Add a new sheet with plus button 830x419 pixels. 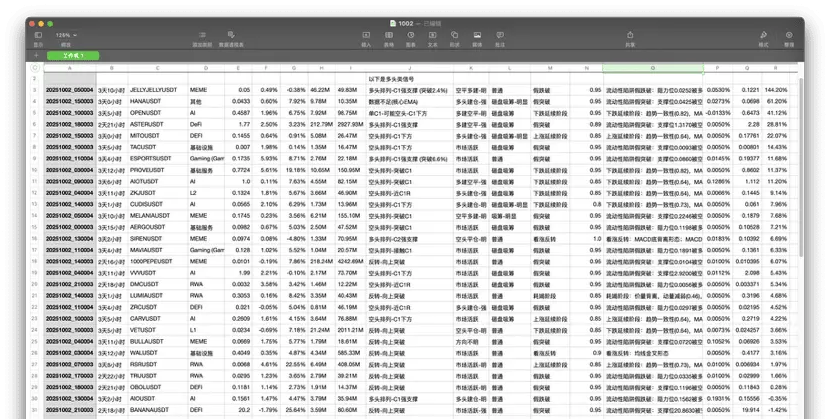pyautogui.click(x=36, y=56)
